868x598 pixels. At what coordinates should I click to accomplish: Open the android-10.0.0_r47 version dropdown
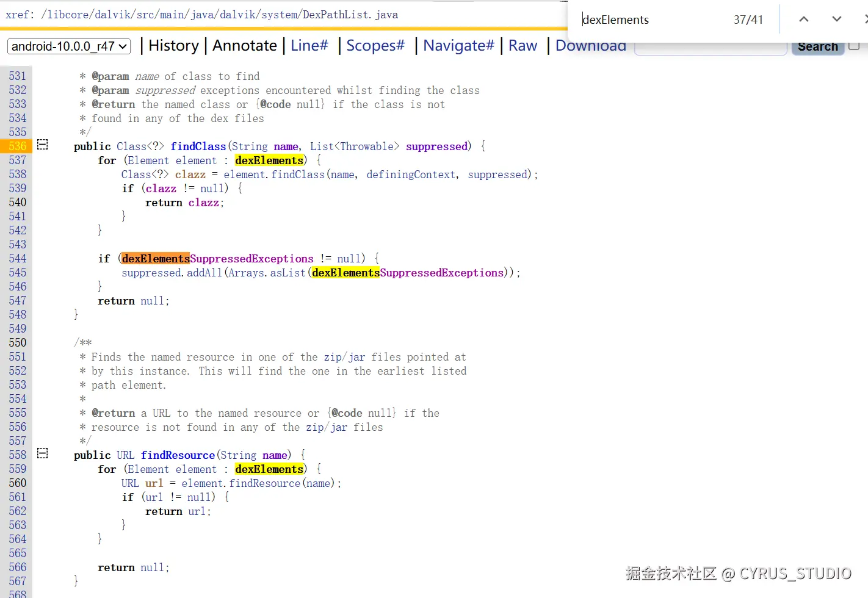click(x=68, y=46)
